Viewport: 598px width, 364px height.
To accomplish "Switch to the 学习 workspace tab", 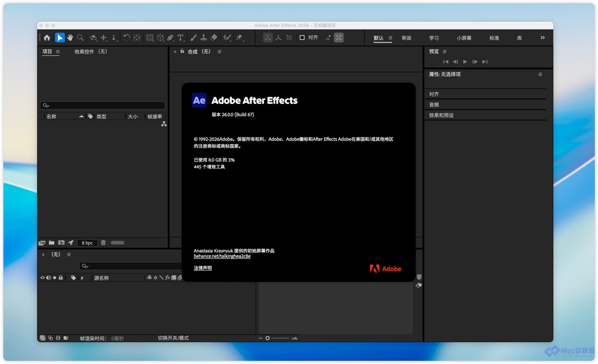I will click(x=434, y=38).
